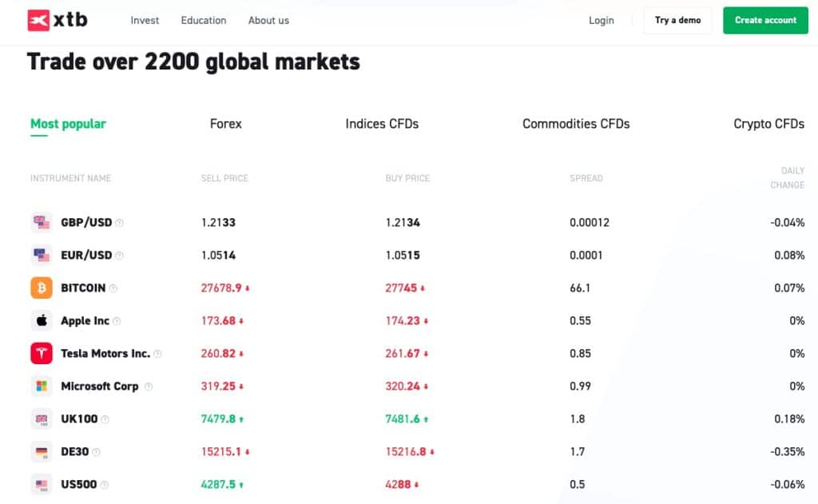Viewport: 818px width, 504px height.
Task: Click the German flag icon beside DE30
Action: point(42,451)
